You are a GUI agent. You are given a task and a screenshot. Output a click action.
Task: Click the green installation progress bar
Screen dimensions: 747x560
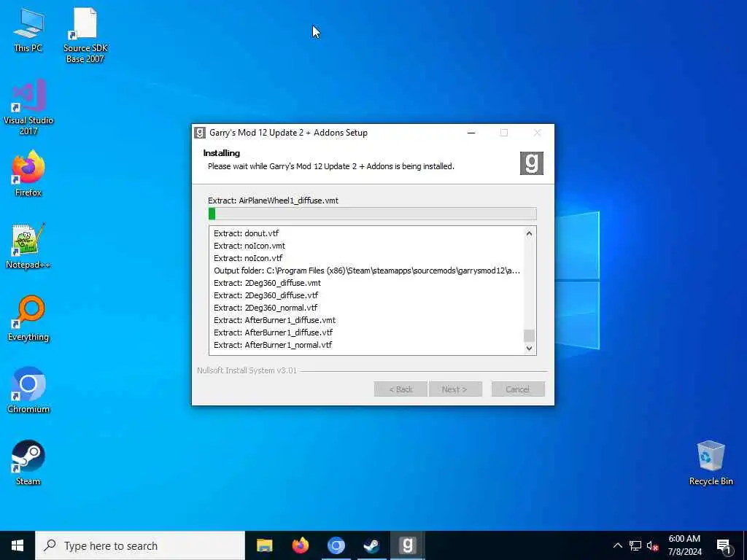[373, 214]
